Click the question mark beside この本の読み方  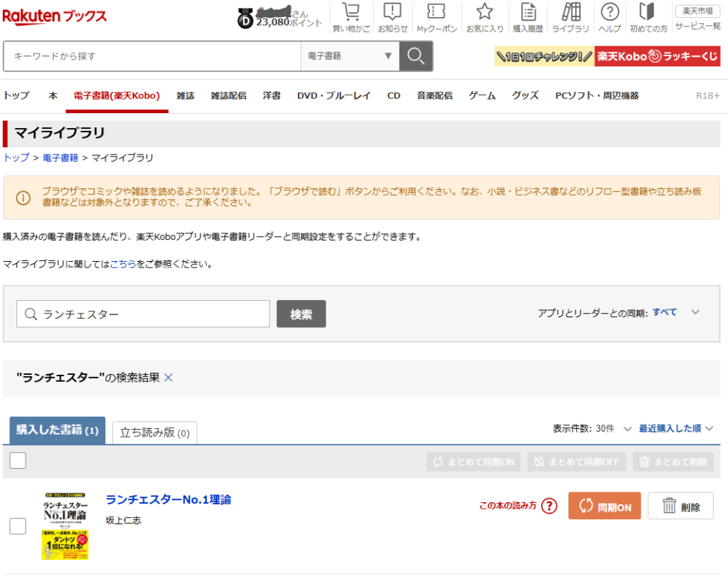[x=550, y=506]
